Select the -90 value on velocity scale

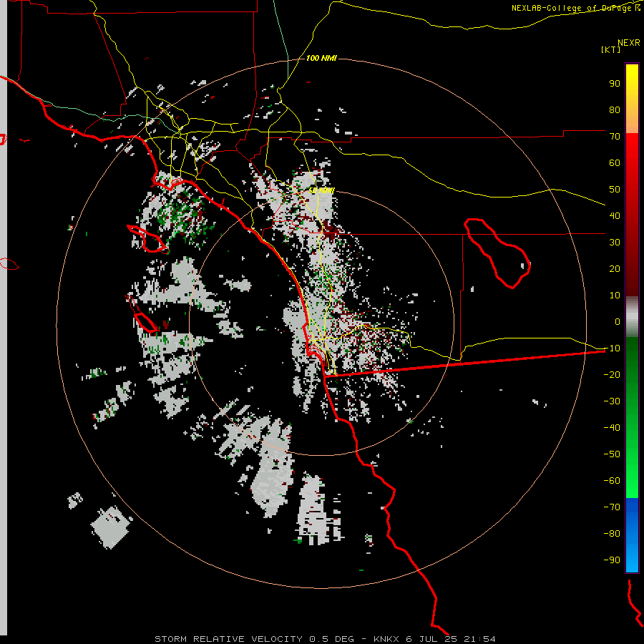[612, 560]
